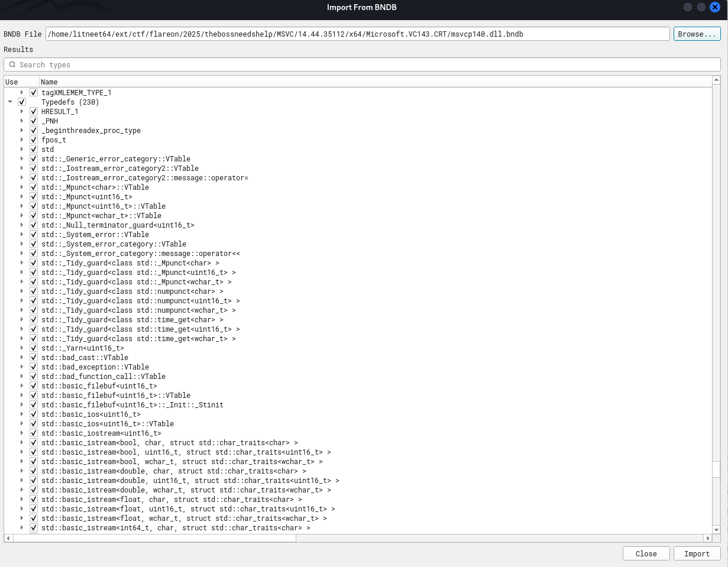Click the horizontal scrollbar right arrow
The height and width of the screenshot is (567, 728).
tap(707, 538)
